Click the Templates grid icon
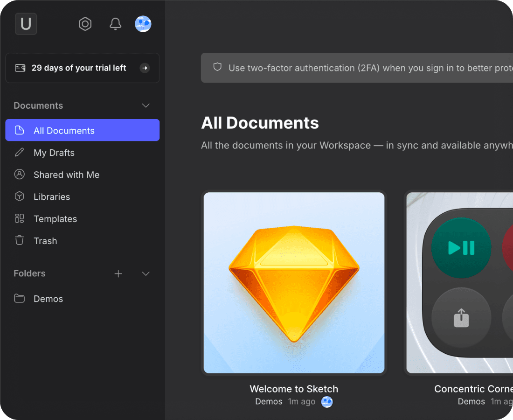This screenshot has width=513, height=420. pyautogui.click(x=19, y=218)
